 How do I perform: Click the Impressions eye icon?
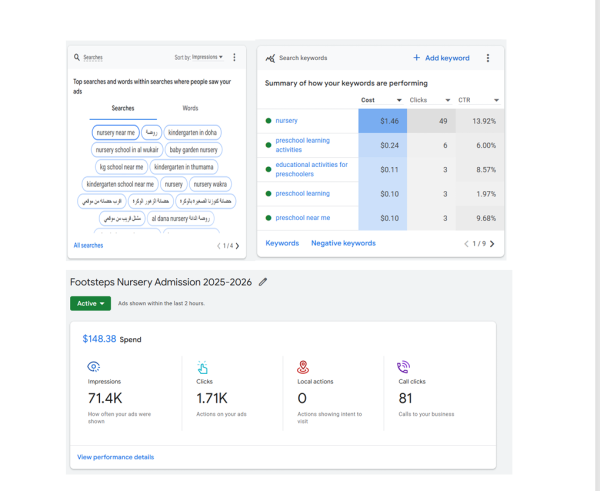(x=93, y=367)
